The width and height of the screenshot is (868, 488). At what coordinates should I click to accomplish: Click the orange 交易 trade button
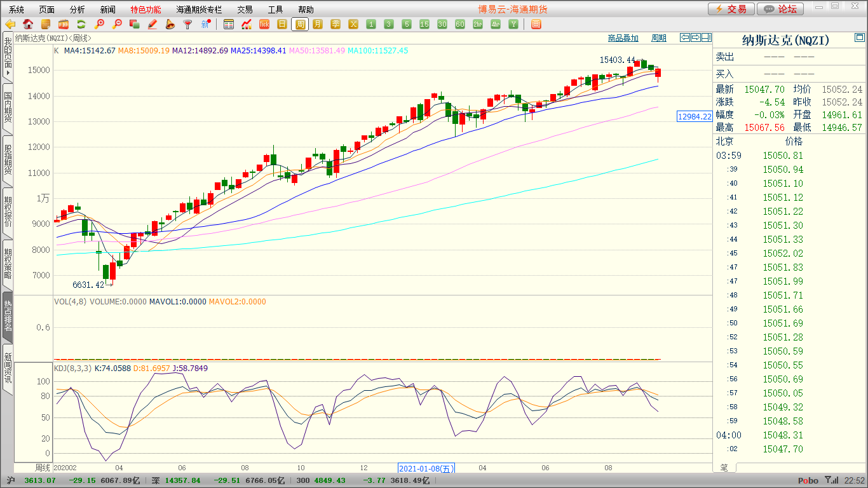pyautogui.click(x=731, y=9)
